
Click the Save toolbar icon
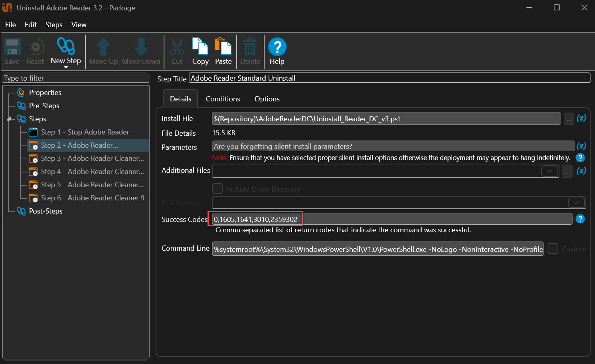(12, 47)
